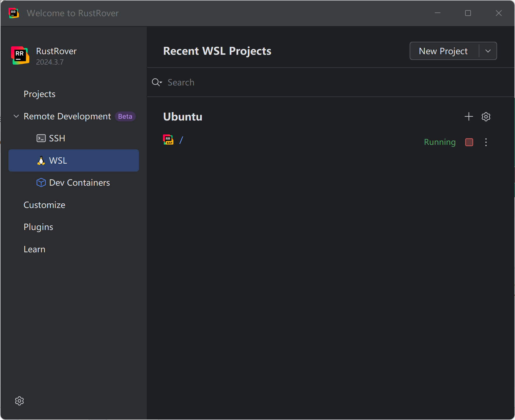The image size is (515, 420).
Task: Click the Beta badge next to Remote Development
Action: coord(125,116)
